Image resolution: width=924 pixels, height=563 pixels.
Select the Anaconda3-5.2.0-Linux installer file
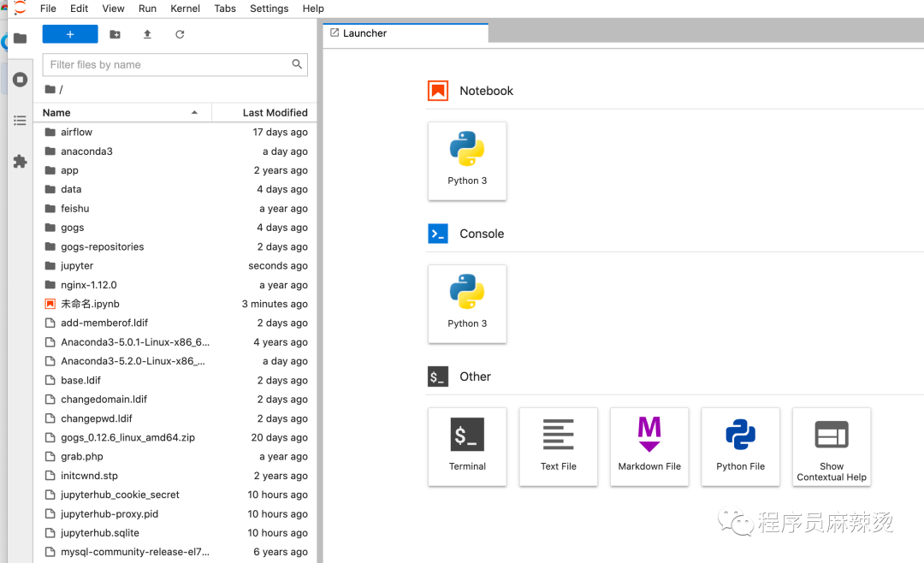(175, 361)
